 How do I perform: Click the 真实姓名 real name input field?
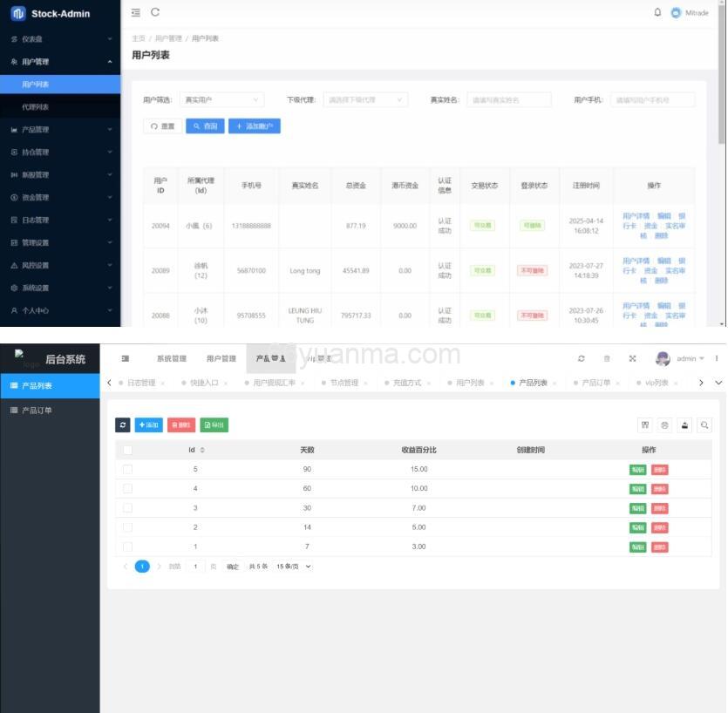(x=508, y=100)
